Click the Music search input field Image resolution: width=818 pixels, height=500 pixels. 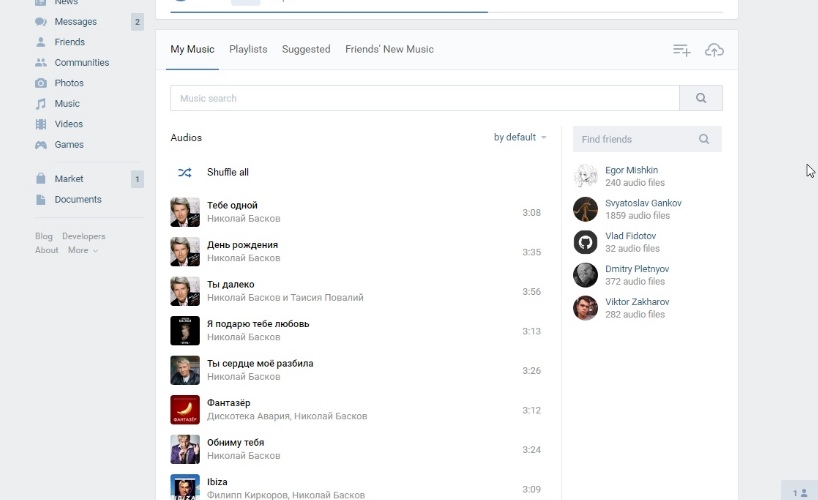[424, 98]
